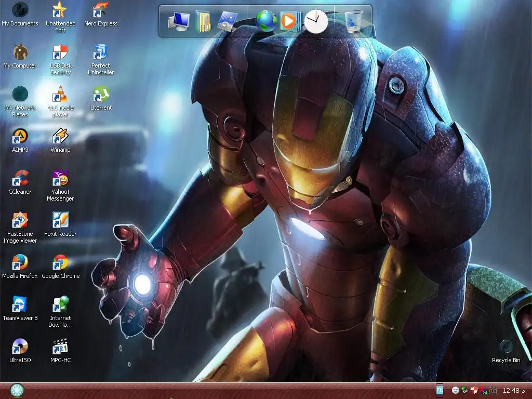Launch the media player icon in the dock
Screen dimensions: 532x399
point(290,21)
